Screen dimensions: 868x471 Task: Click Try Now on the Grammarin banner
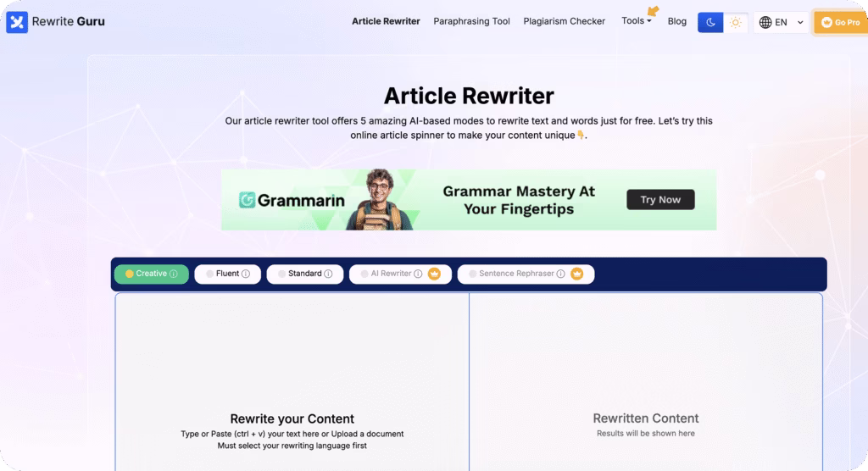(x=660, y=200)
